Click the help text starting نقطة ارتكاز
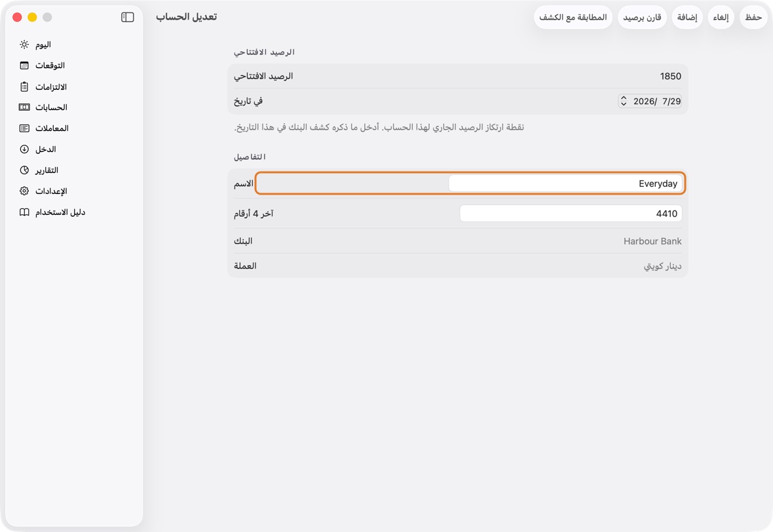This screenshot has width=773, height=532. tap(379, 127)
